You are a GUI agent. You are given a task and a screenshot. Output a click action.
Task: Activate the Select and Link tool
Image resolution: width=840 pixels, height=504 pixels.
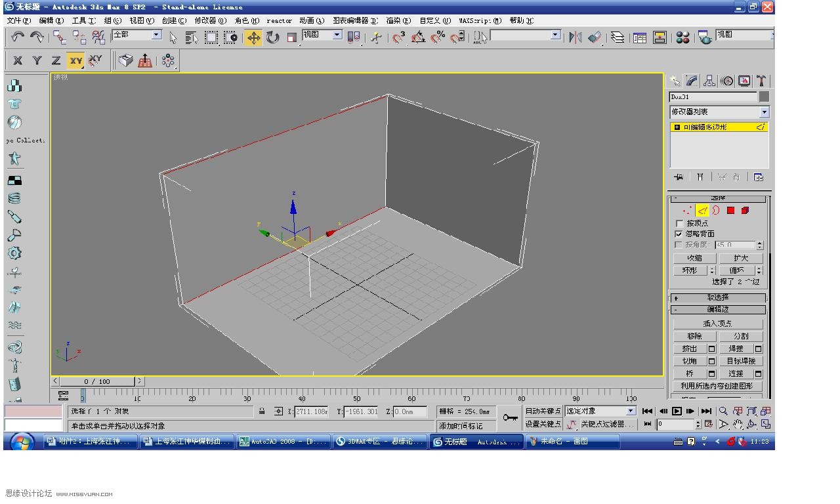point(60,37)
